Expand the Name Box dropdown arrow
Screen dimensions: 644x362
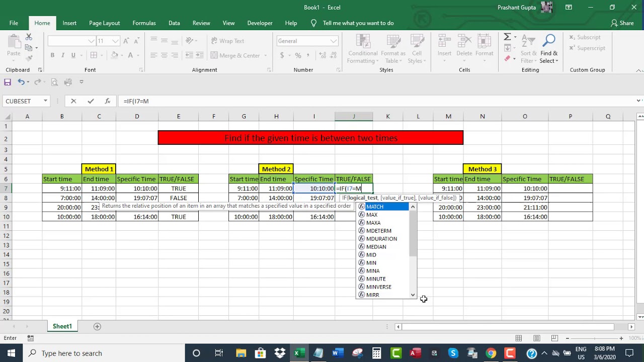coord(45,101)
